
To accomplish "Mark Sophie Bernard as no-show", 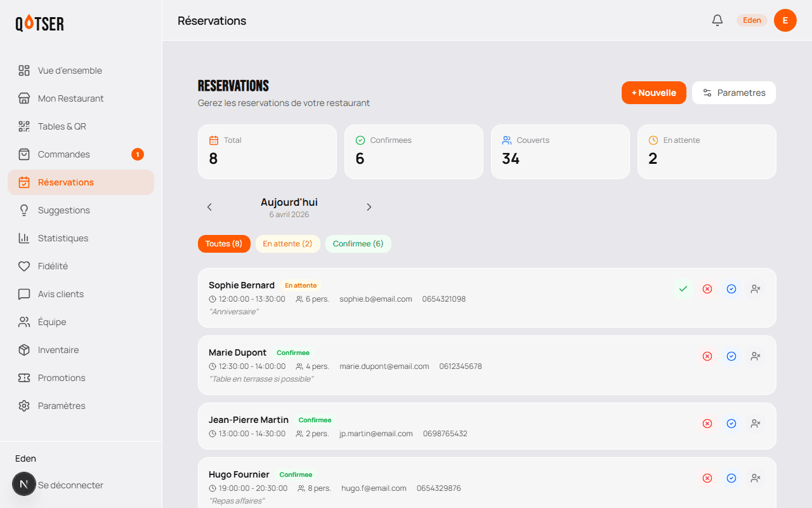I will pos(756,289).
